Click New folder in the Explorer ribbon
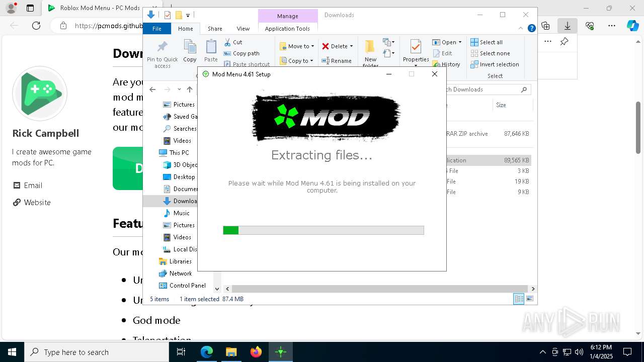644x362 pixels. 370,53
